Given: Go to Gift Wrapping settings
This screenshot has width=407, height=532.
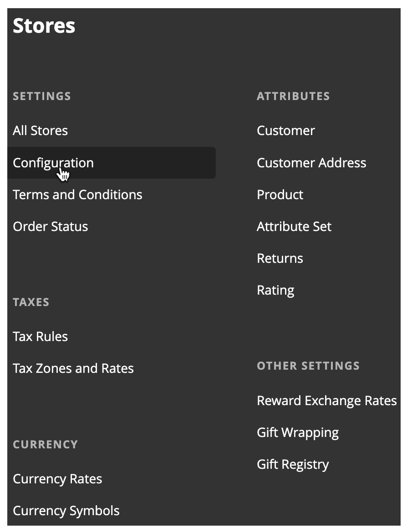Looking at the screenshot, I should (298, 432).
